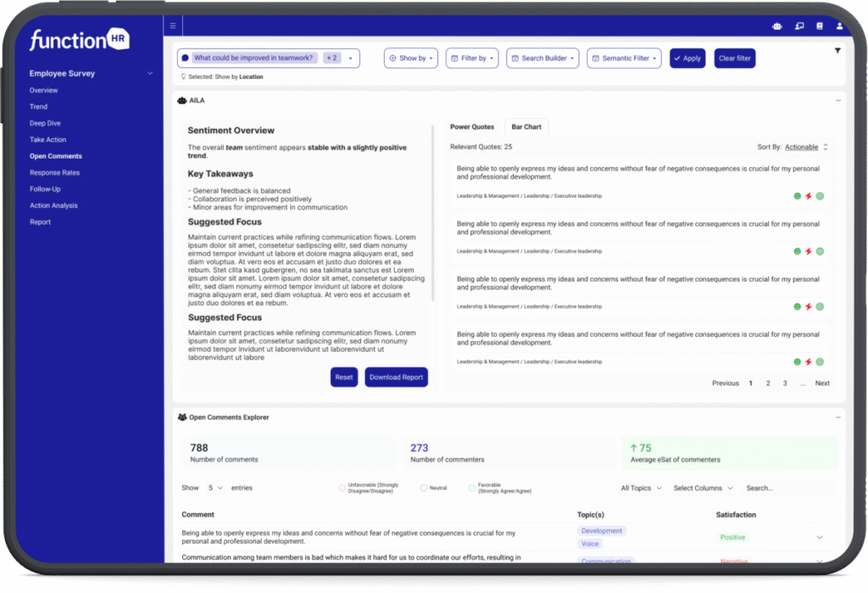868x593 pixels.
Task: Click the Voice topic tag
Action: (590, 544)
